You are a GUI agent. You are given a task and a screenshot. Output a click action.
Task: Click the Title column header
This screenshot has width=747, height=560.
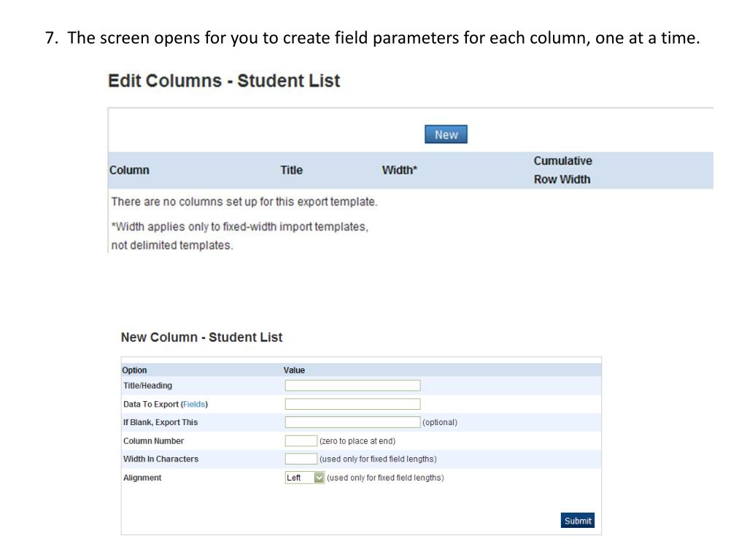point(292,170)
